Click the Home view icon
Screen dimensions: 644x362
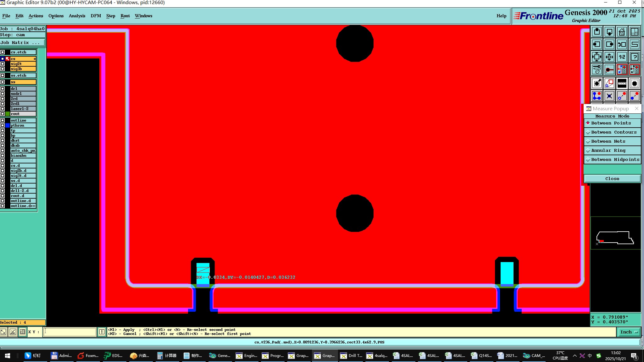click(x=622, y=32)
